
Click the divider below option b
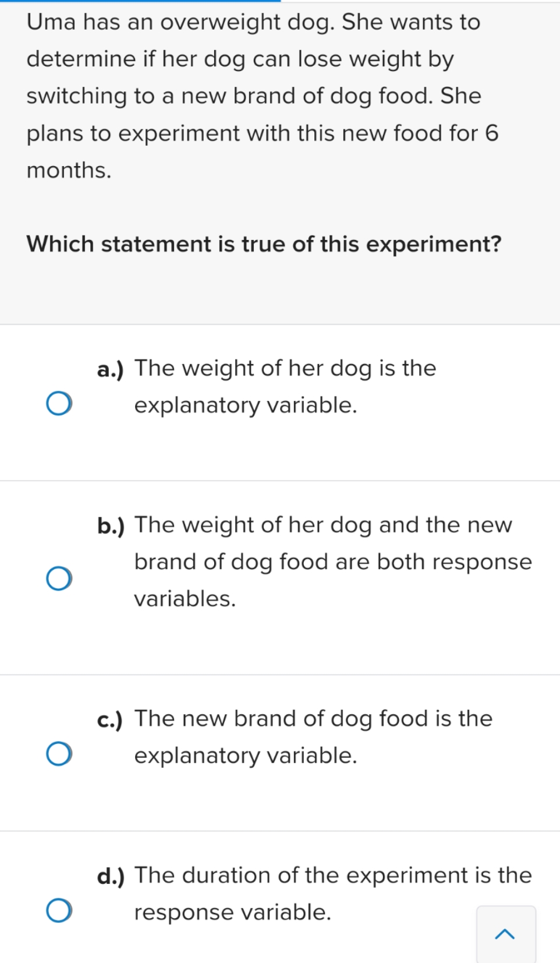pos(280,676)
